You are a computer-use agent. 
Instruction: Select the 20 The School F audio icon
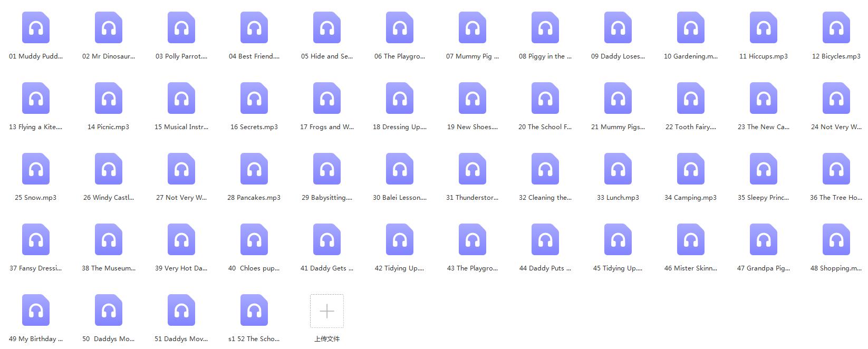[x=545, y=98]
